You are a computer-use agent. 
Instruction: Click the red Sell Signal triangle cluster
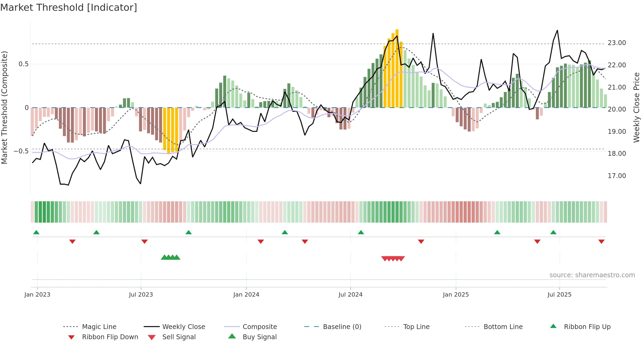click(393, 258)
